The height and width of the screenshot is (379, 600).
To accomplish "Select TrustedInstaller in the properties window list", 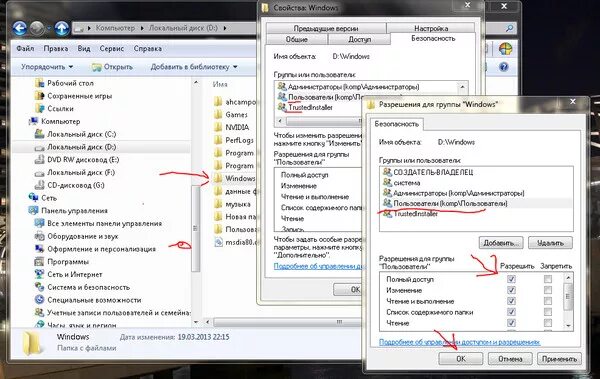I will [310, 108].
